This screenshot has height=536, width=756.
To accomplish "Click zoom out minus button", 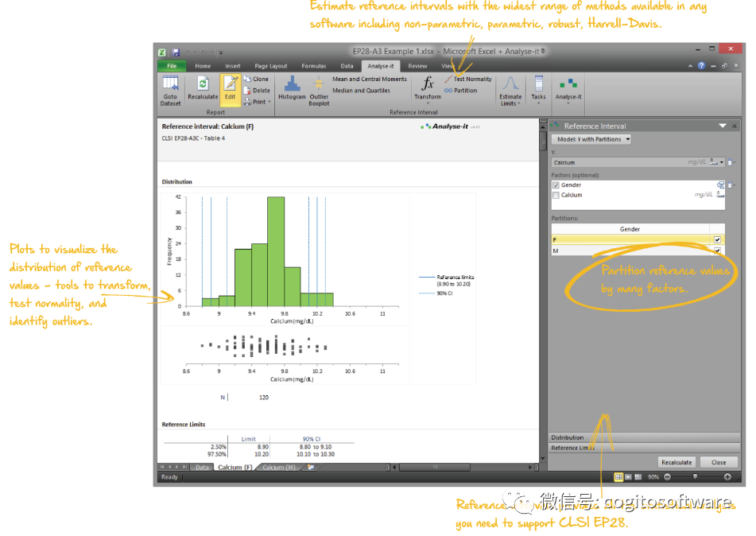I will [x=667, y=476].
